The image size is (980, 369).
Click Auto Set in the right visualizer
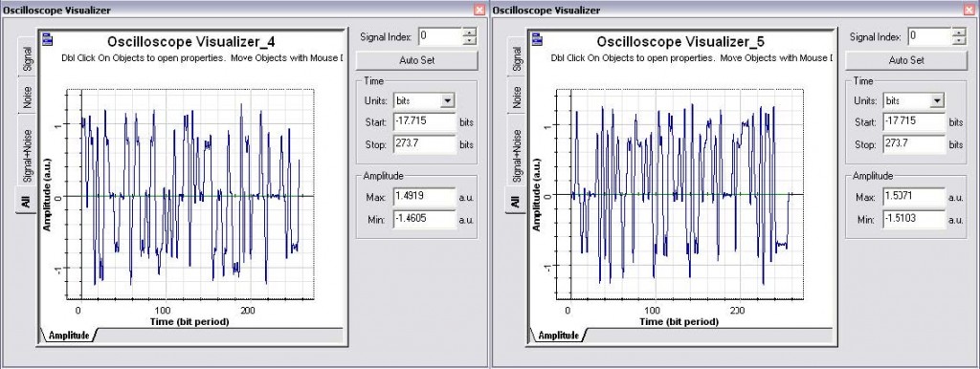[x=906, y=60]
